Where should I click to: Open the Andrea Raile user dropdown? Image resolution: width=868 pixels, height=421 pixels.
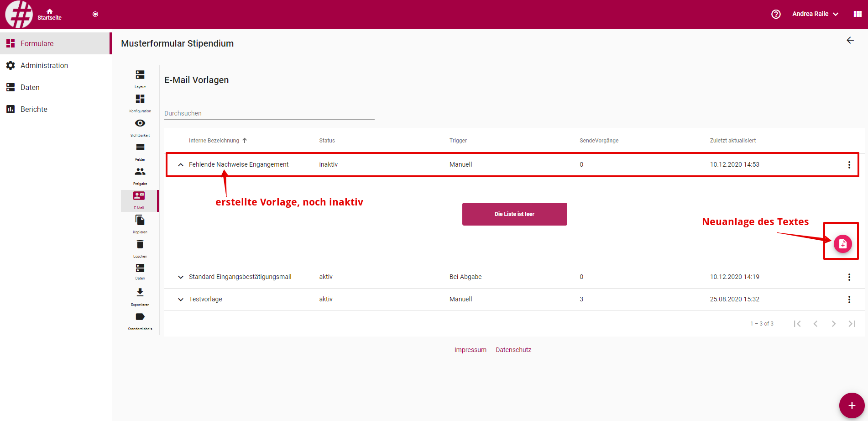[x=815, y=14]
